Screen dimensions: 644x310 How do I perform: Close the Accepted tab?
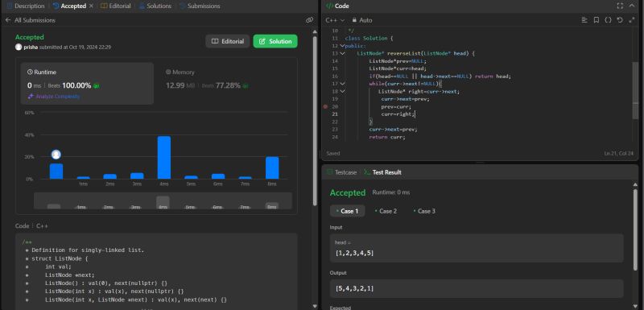[x=91, y=6]
